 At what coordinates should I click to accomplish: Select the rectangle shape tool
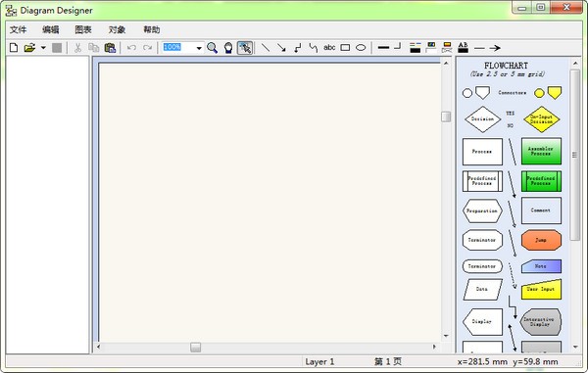(x=345, y=48)
